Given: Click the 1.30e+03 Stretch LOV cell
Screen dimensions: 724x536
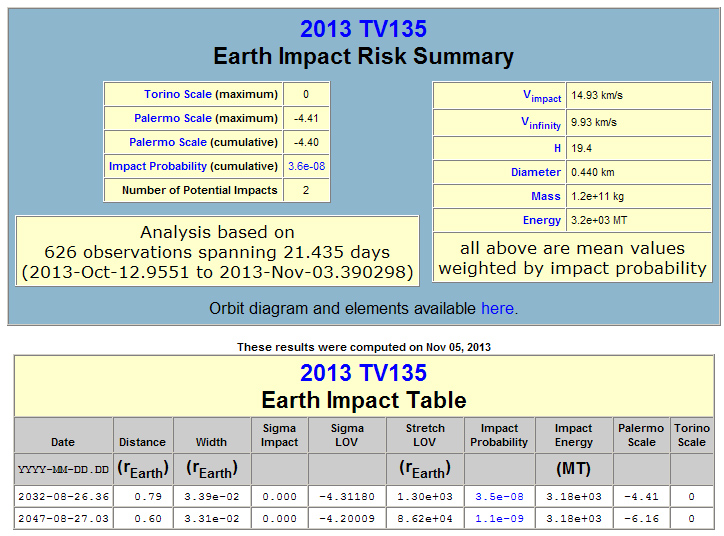Looking at the screenshot, I should (x=425, y=497).
